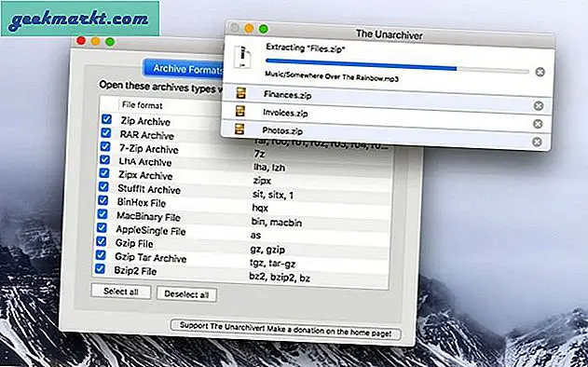Click the Select all button
588x367 pixels.
tap(121, 292)
